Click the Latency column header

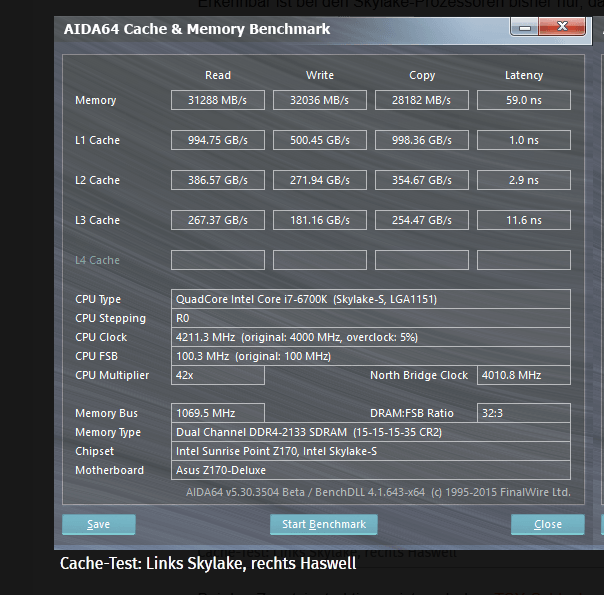(x=524, y=75)
